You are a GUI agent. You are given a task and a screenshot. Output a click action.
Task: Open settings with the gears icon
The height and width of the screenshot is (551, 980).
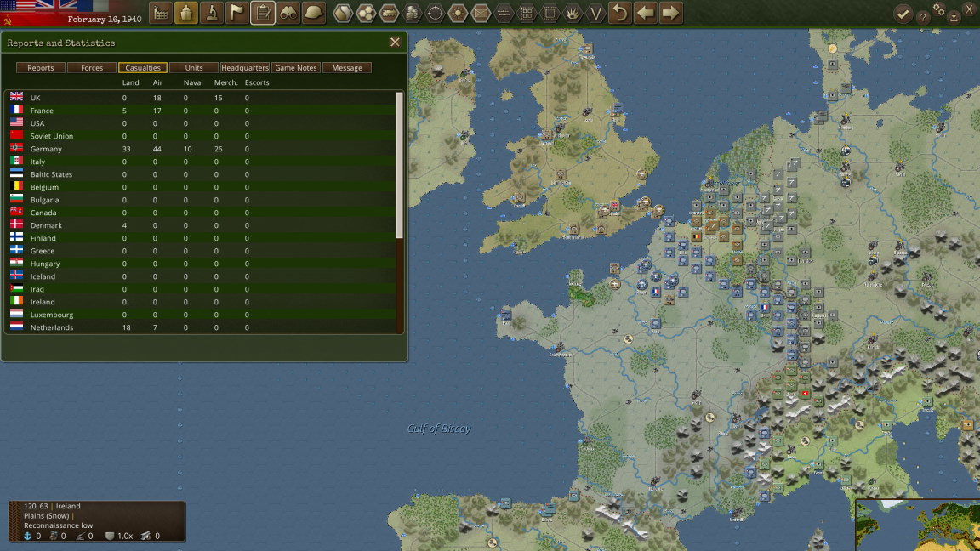(x=939, y=9)
